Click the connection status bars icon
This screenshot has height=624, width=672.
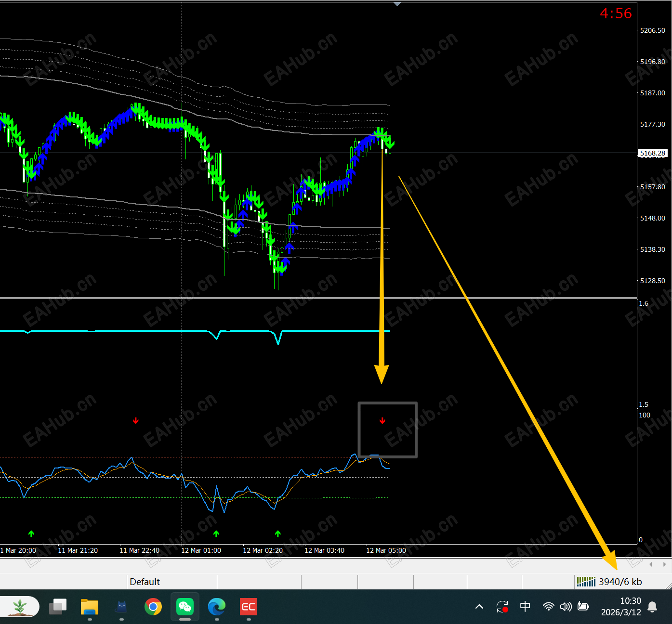pyautogui.click(x=586, y=582)
